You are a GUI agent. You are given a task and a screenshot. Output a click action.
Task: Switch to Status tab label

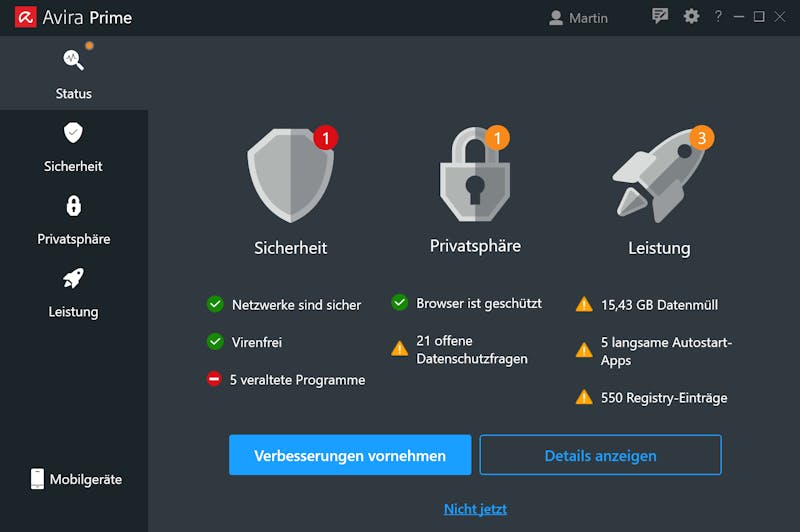[x=73, y=94]
